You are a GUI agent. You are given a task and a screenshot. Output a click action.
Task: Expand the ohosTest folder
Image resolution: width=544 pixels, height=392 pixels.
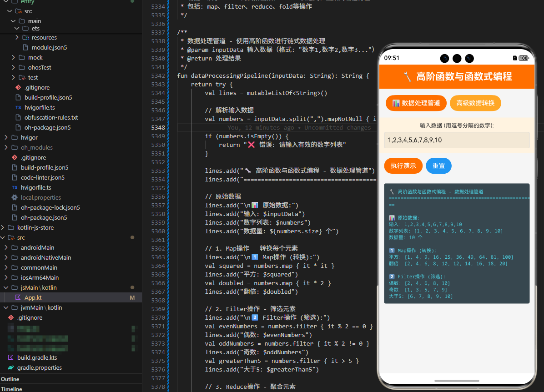point(13,67)
